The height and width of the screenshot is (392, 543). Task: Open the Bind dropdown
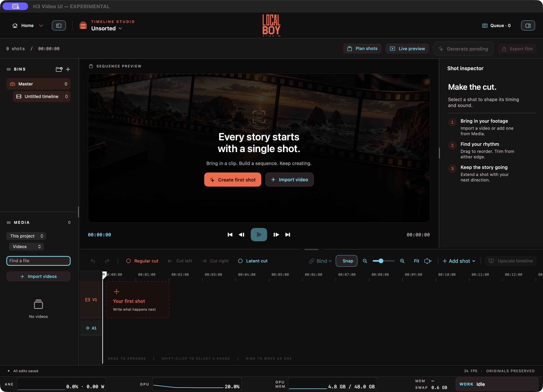[320, 261]
